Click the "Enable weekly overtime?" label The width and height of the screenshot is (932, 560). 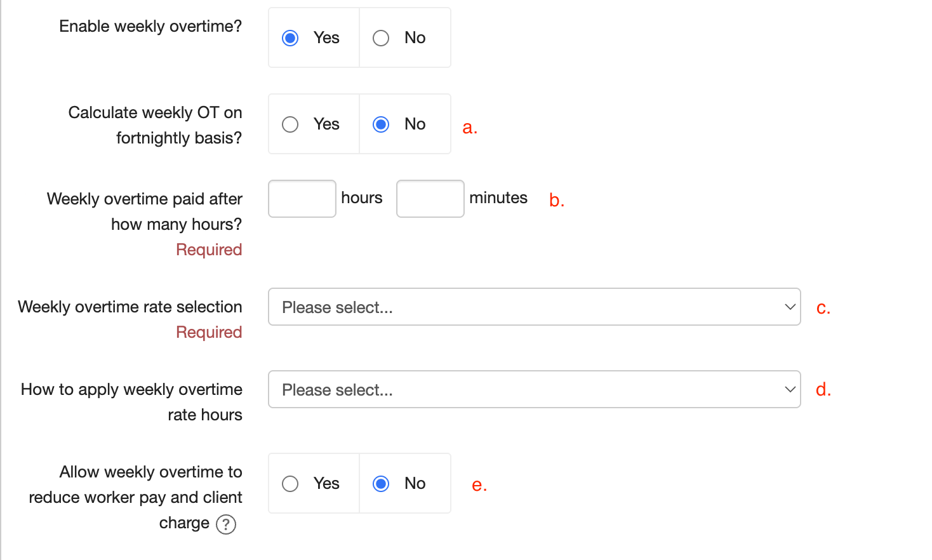pyautogui.click(x=150, y=27)
